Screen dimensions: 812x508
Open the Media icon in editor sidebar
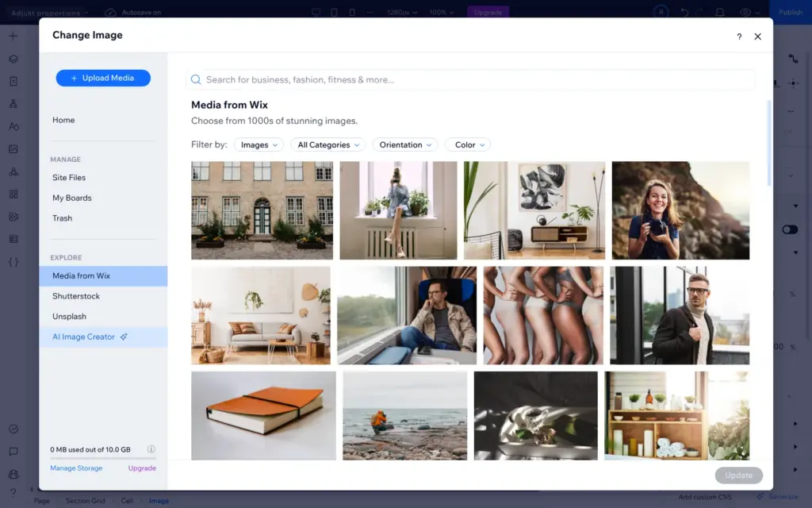pos(13,148)
